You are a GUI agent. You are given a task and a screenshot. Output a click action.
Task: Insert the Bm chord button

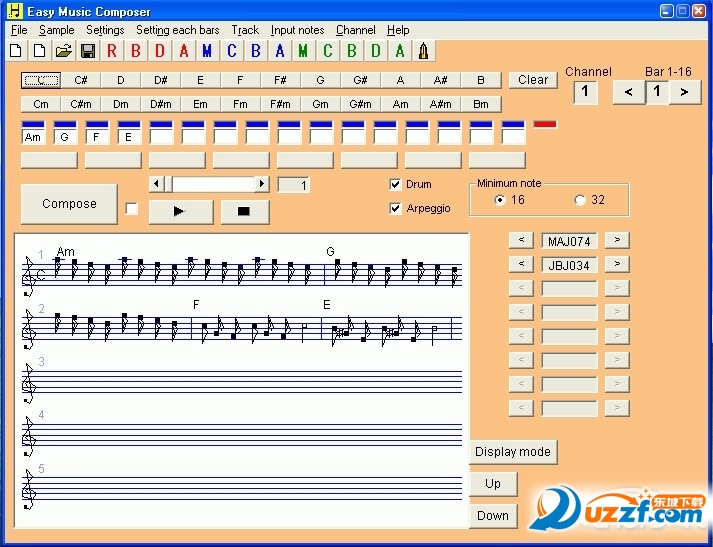click(481, 104)
